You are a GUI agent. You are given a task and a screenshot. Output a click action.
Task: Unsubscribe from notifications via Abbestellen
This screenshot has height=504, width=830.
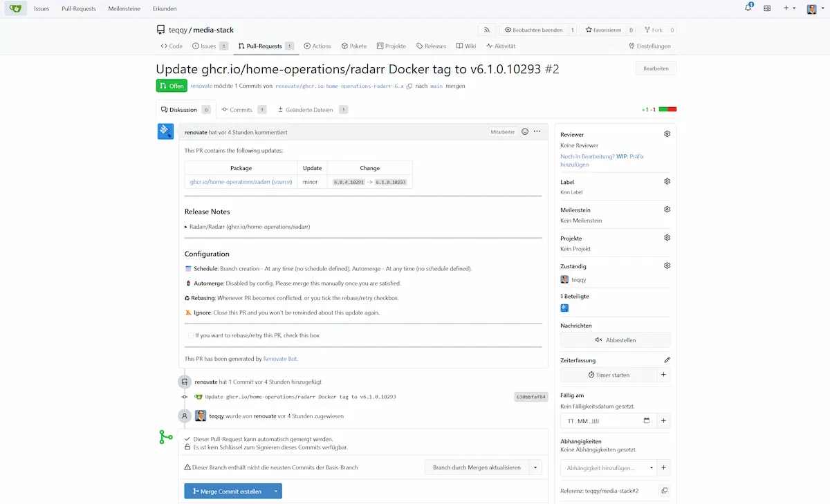coord(615,339)
